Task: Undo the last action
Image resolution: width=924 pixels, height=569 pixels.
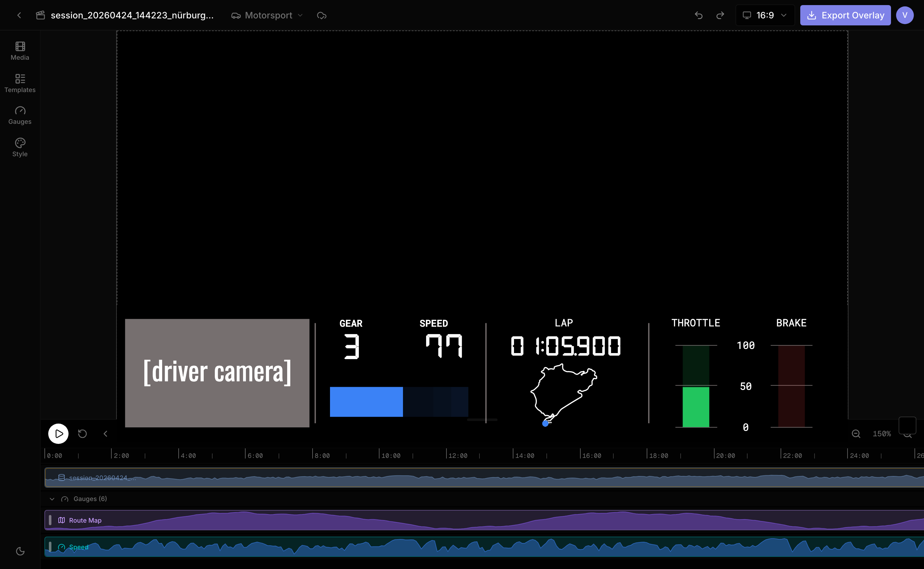Action: (x=699, y=16)
